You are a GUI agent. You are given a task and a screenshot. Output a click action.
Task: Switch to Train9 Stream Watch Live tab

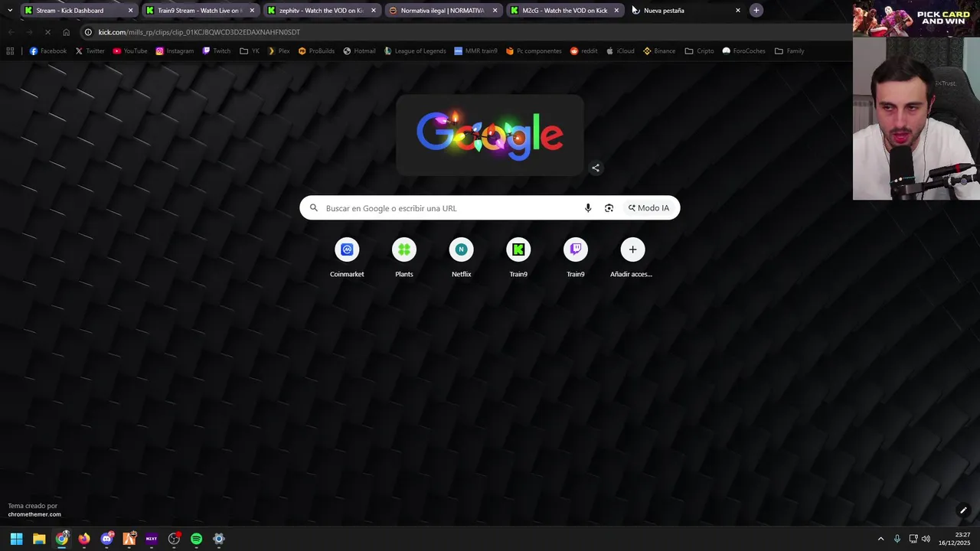coord(200,11)
